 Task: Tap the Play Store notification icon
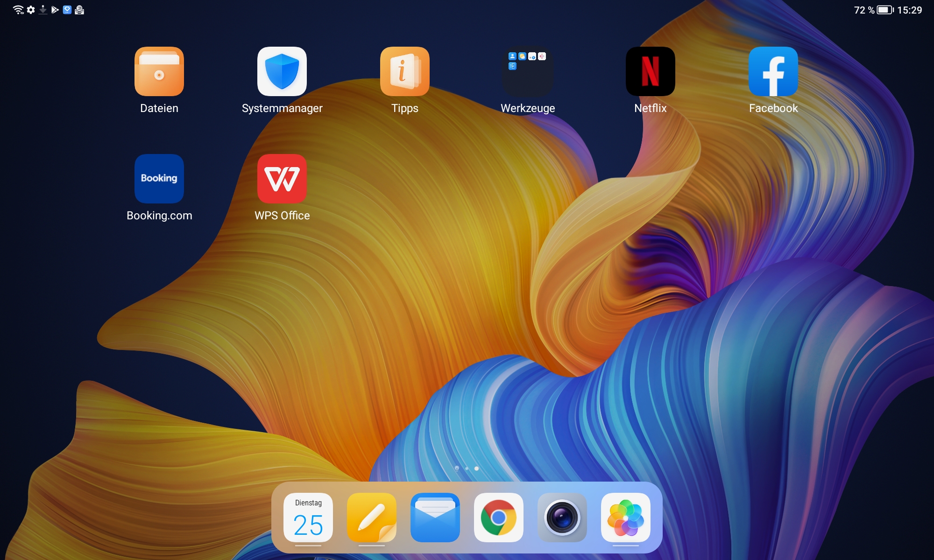coord(55,10)
